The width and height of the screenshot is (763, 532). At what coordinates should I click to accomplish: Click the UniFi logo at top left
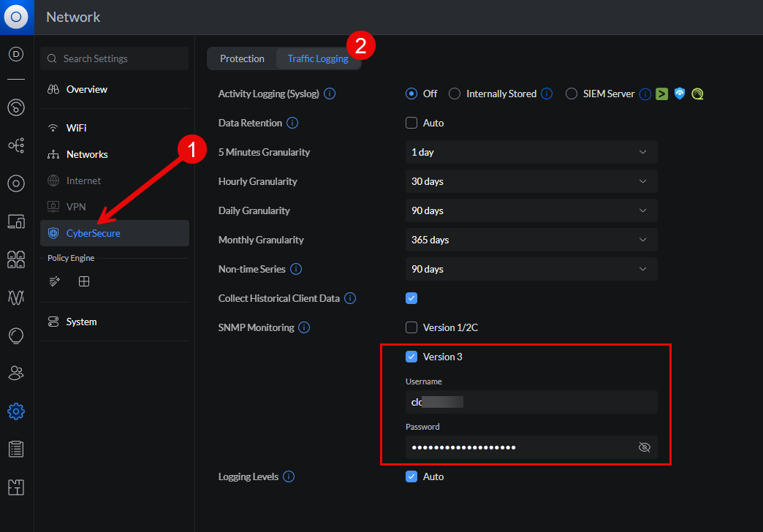click(16, 17)
